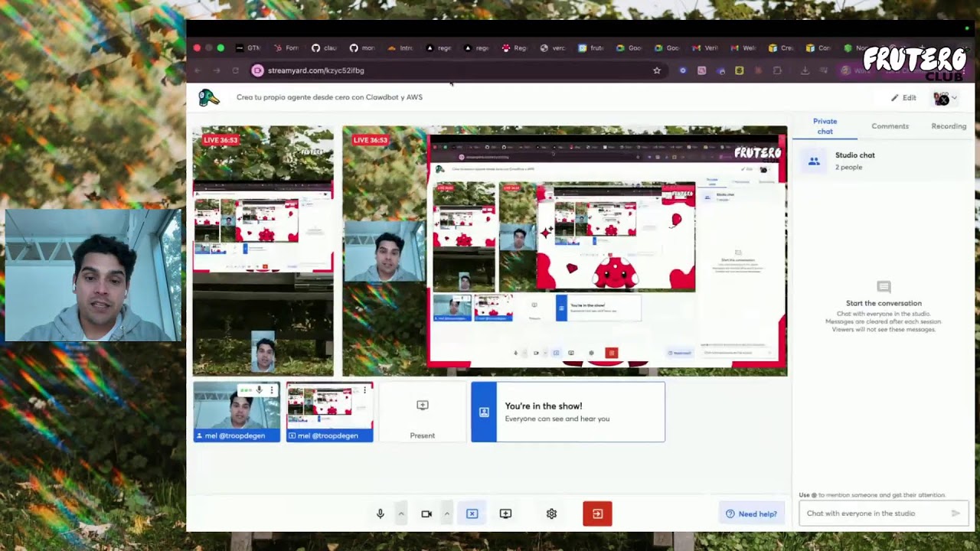Click the present screen icon in the bottom toolbar
This screenshot has width=980, height=551.
[505, 514]
